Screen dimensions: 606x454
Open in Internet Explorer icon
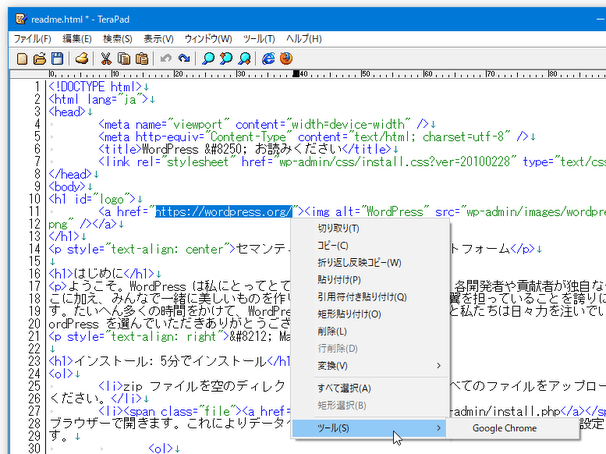pyautogui.click(x=268, y=59)
